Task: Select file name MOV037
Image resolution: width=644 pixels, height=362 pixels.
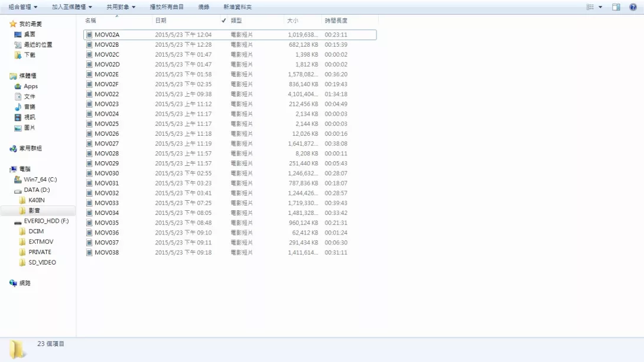Action: click(107, 243)
